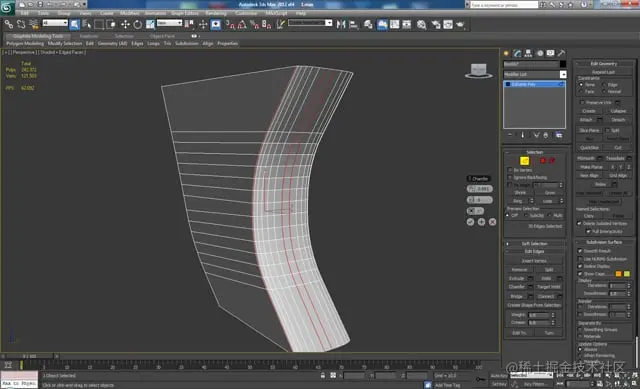Activate the Select and Scale tool
Screen dimensions: 640x389
point(150,24)
